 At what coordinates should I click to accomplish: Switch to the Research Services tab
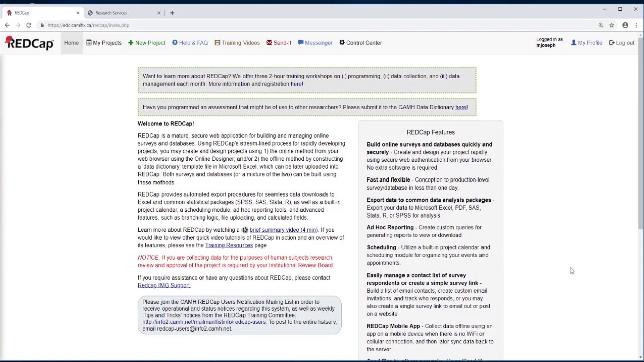click(x=125, y=13)
